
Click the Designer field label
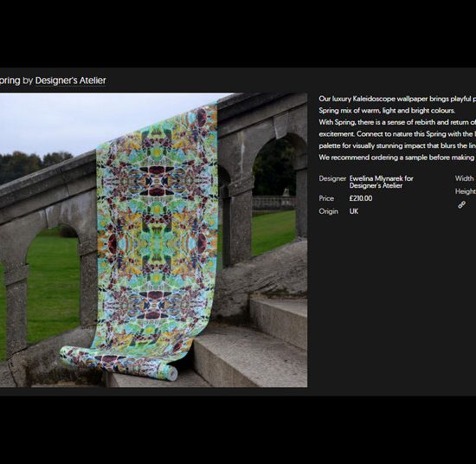(x=332, y=178)
